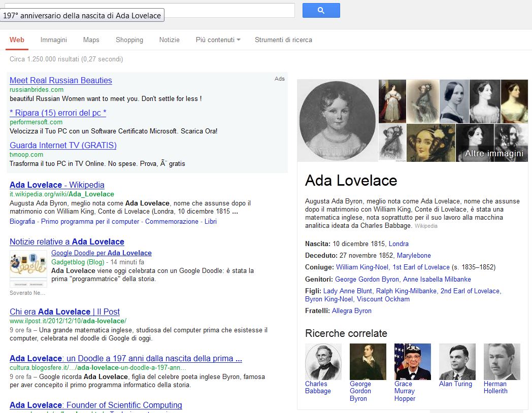Open the Commemorazione sitelink
Screen dimensions: 532x413
172,221
